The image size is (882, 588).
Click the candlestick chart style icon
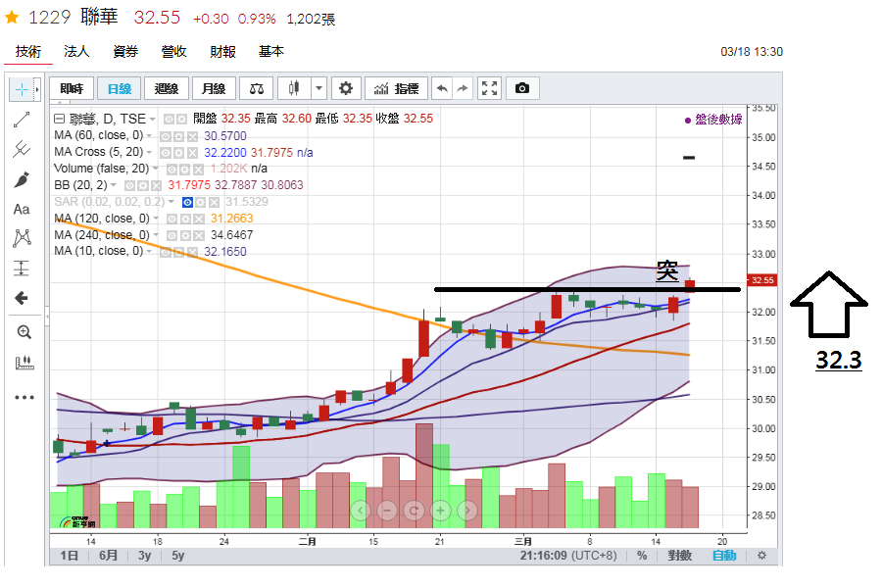(x=294, y=88)
